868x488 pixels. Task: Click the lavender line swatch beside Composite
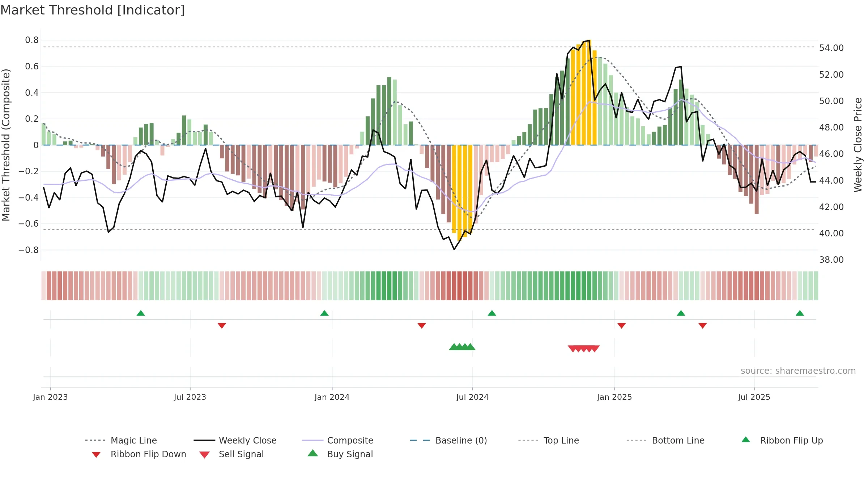312,440
